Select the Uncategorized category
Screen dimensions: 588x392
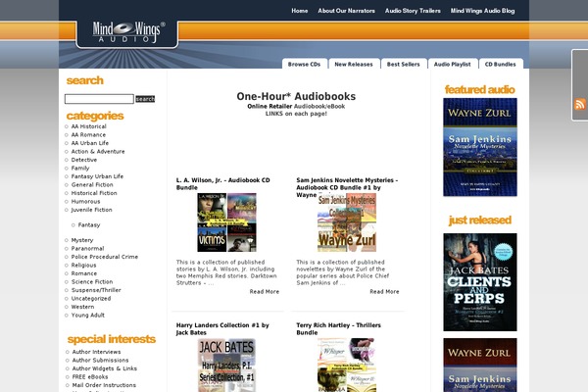91,299
